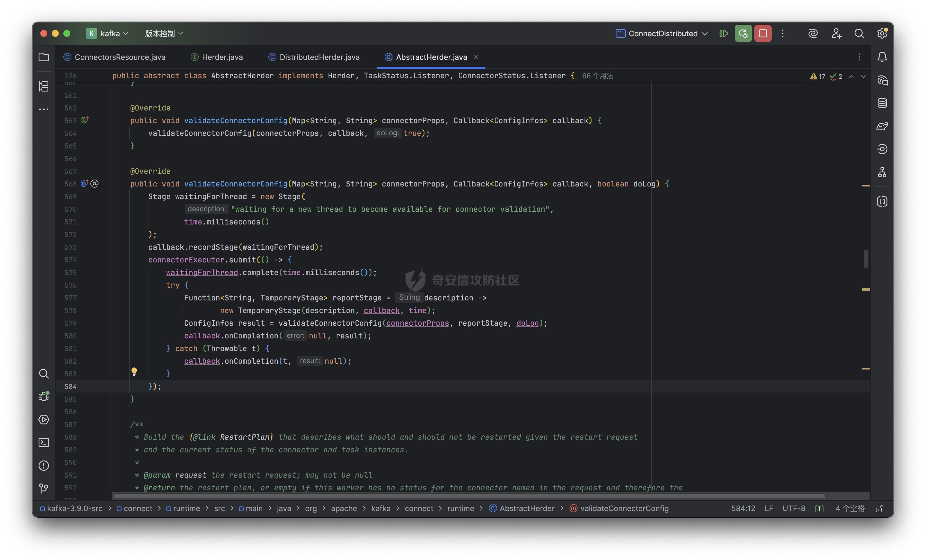This screenshot has height=560, width=926.
Task: Switch to ConnectorsResource.java tab
Action: coord(115,57)
